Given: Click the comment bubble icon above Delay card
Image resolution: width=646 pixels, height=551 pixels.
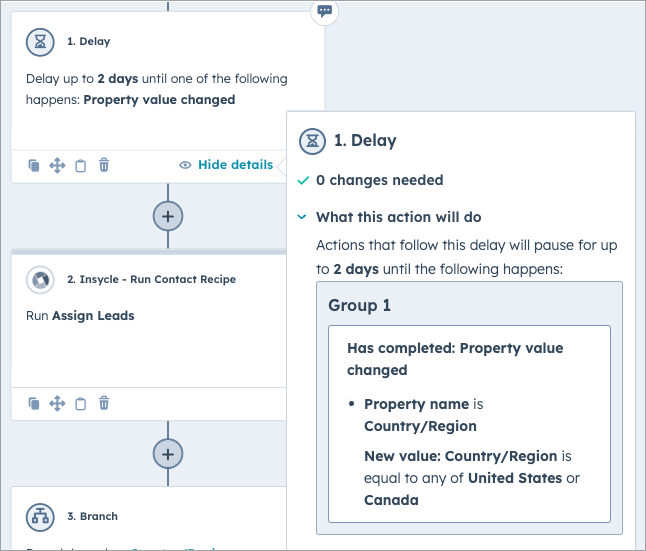Looking at the screenshot, I should coord(325,11).
